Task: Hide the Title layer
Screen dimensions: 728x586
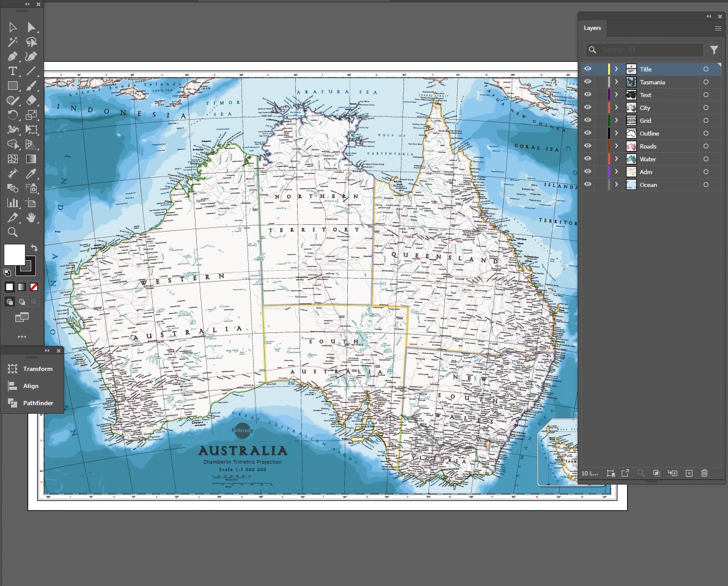Action: pos(588,69)
